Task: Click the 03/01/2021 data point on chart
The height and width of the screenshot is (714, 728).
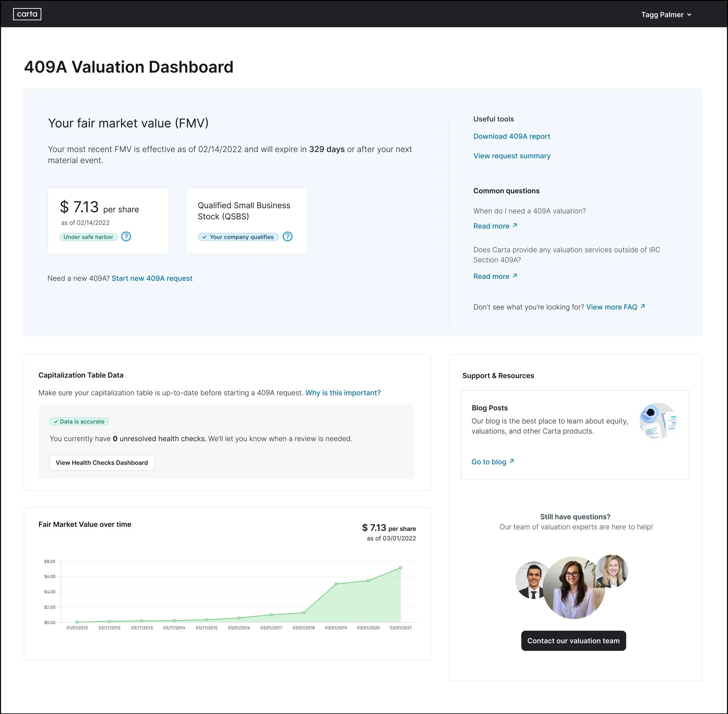Action: [400, 568]
